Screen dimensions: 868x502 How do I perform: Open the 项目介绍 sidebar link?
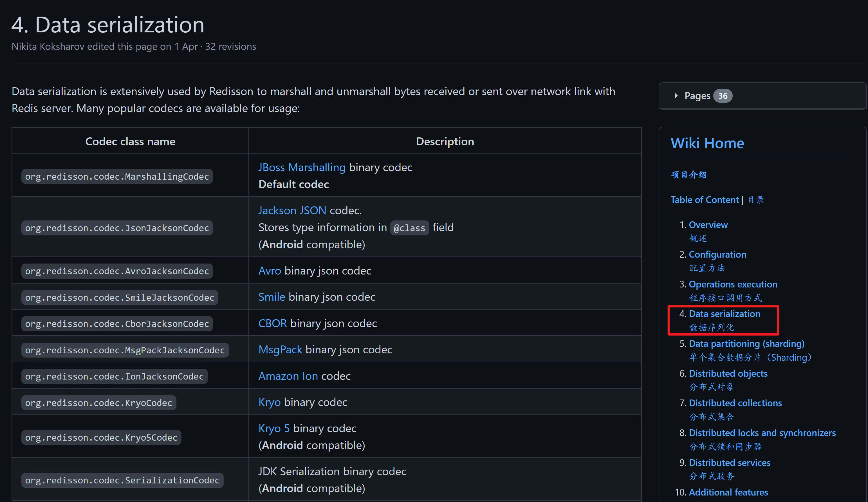[x=688, y=175]
